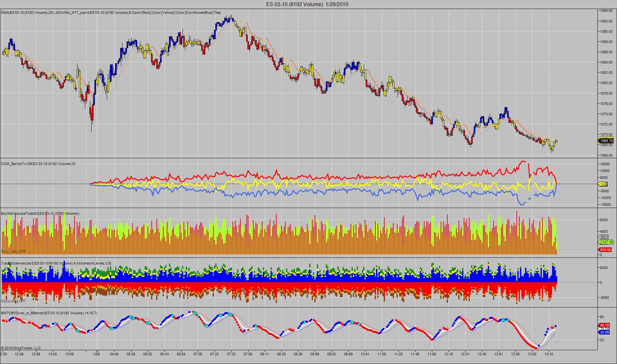617x364 pixels.
Task: Select the EMA and ADXVMA_NT7_paint indicator label
Action: 111,13
